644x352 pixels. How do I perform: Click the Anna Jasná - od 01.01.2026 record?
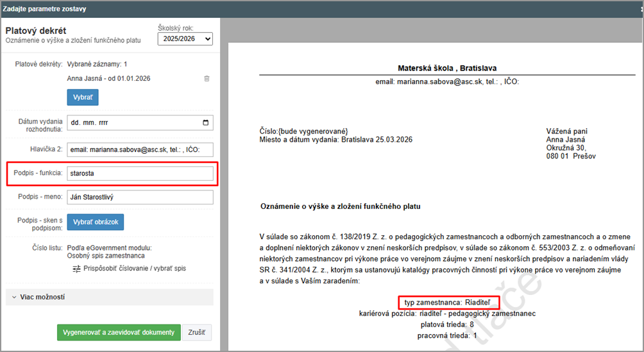click(x=108, y=78)
